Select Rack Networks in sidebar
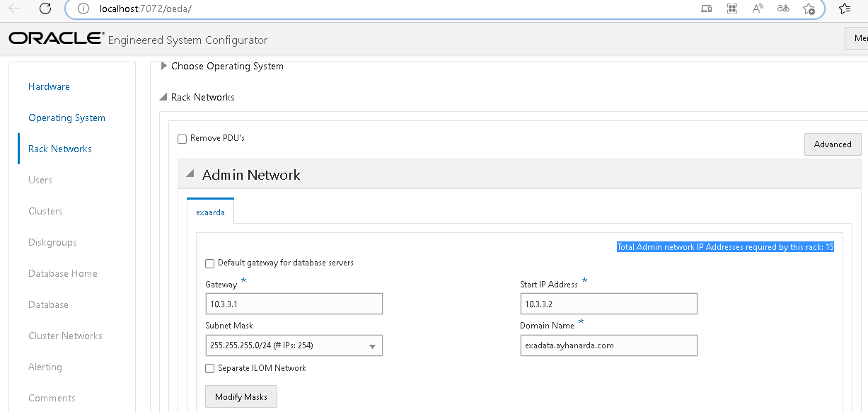The image size is (868, 412). click(x=60, y=149)
